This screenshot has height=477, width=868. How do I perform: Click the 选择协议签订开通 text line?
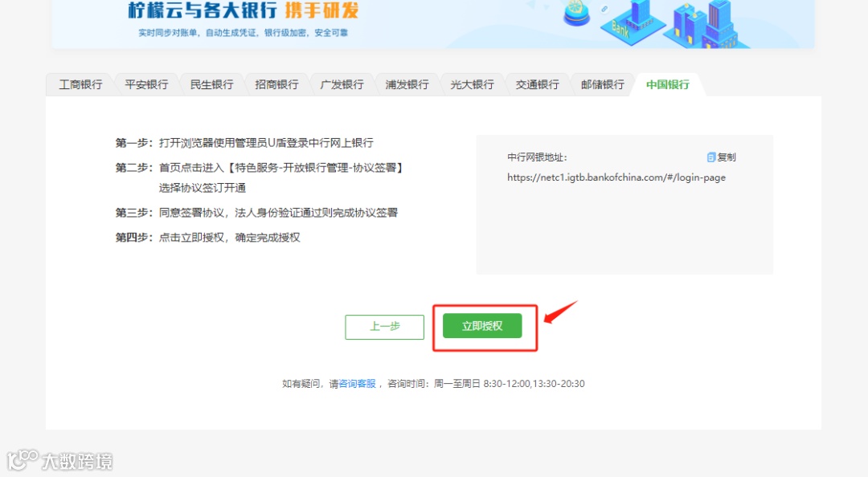pyautogui.click(x=202, y=188)
